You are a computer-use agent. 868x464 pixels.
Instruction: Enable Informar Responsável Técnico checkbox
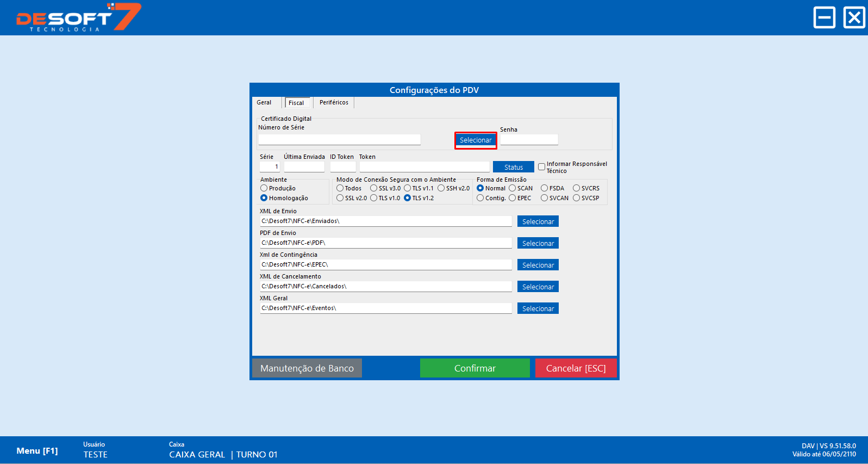coord(541,167)
